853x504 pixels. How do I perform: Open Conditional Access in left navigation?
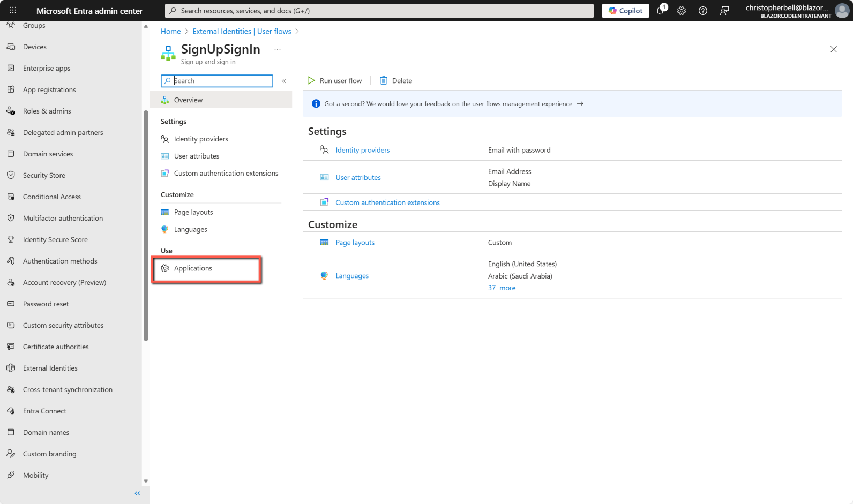[52, 197]
